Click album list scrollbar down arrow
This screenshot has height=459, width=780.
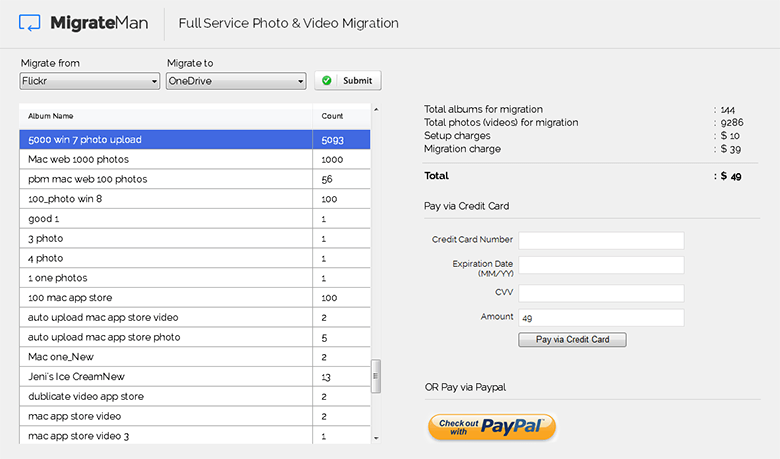pos(376,438)
